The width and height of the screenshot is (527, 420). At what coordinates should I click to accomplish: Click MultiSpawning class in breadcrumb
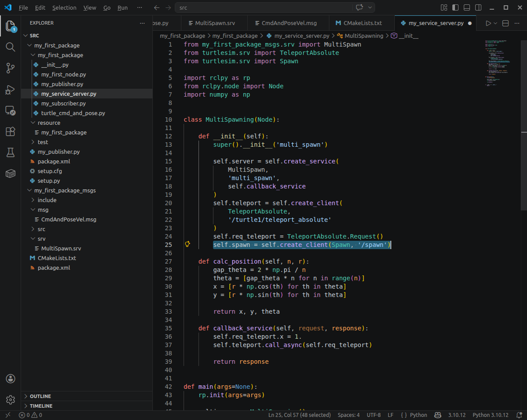[360, 36]
